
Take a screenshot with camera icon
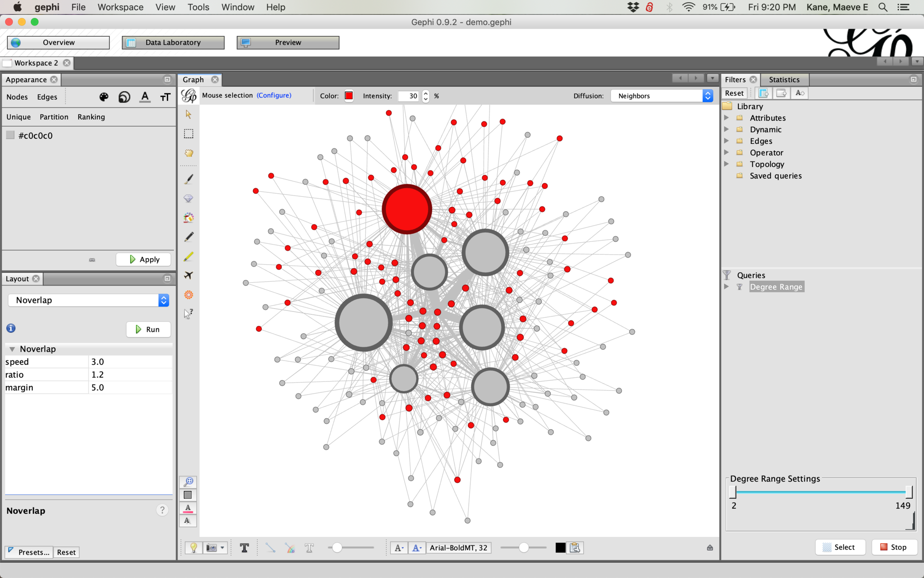point(212,548)
